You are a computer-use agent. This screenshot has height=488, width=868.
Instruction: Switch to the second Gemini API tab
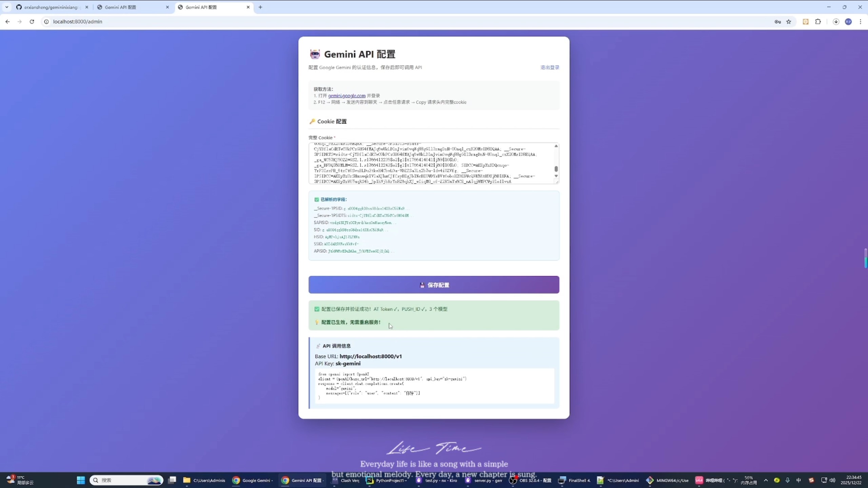pyautogui.click(x=120, y=7)
